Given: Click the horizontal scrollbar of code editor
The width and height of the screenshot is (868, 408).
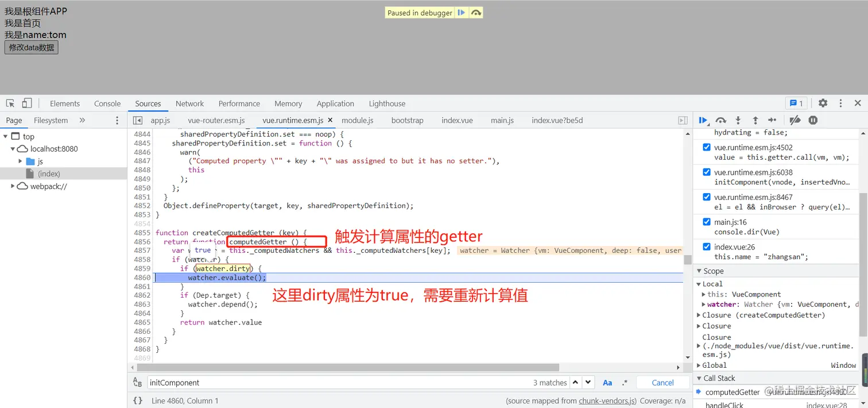Looking at the screenshot, I should click(x=347, y=367).
